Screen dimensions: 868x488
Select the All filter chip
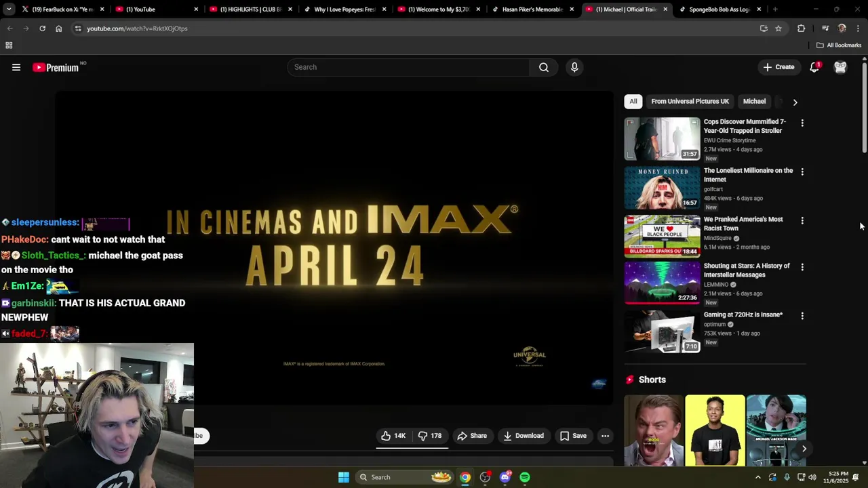pyautogui.click(x=633, y=102)
